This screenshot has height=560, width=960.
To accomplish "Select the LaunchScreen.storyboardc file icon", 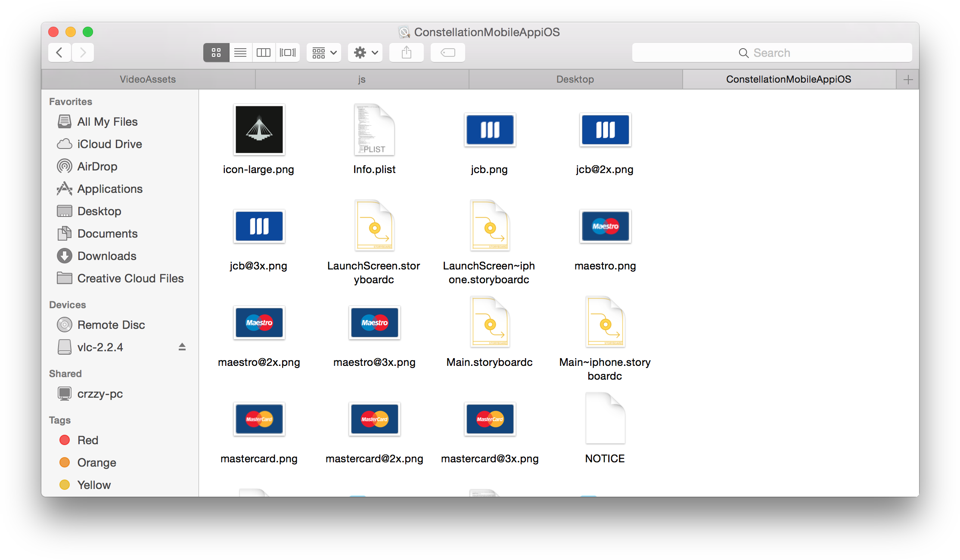I will coord(374,226).
